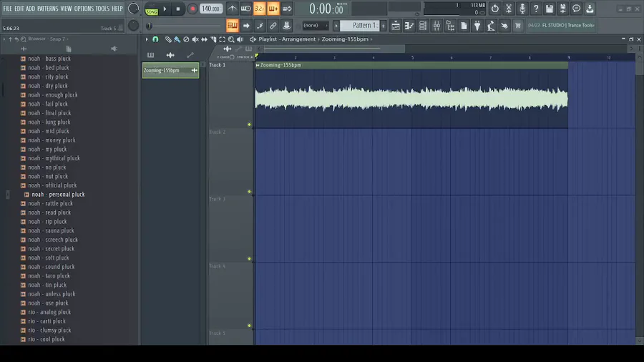This screenshot has height=362, width=644.
Task: Select the Playlist slip tool
Action: coord(204,39)
